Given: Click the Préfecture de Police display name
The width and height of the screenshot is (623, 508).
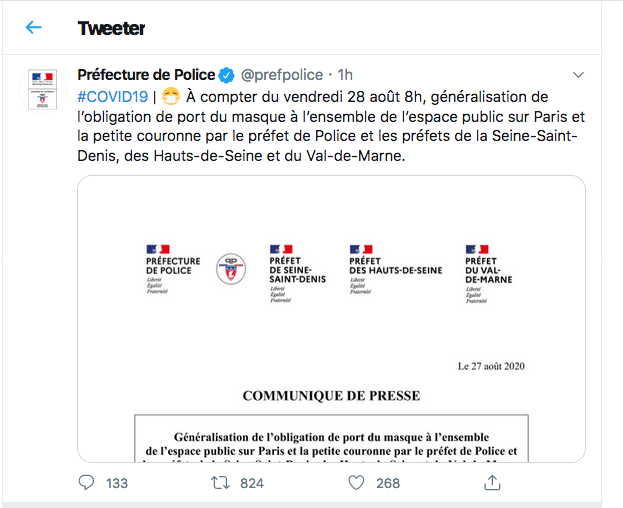Looking at the screenshot, I should click(x=146, y=75).
